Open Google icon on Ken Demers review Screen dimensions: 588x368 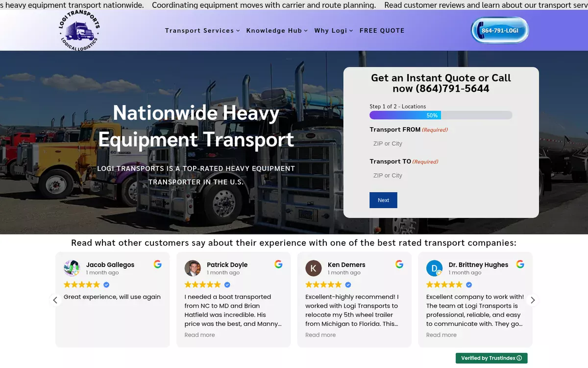399,264
